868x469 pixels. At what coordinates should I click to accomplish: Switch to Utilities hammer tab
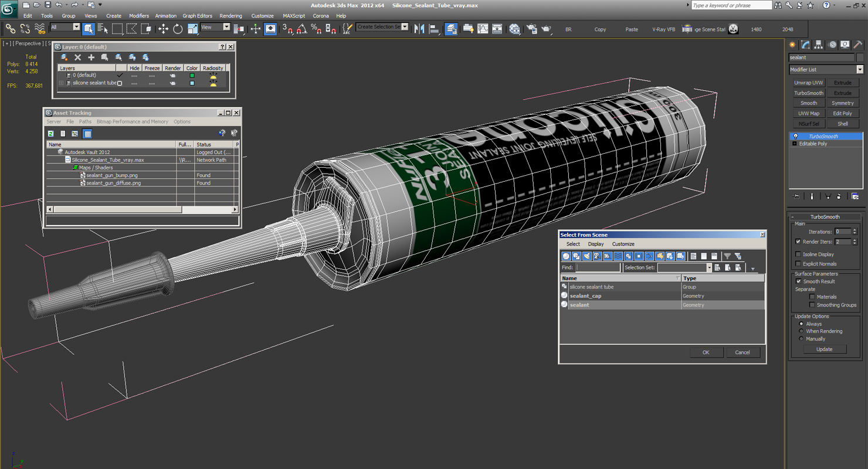click(x=857, y=45)
